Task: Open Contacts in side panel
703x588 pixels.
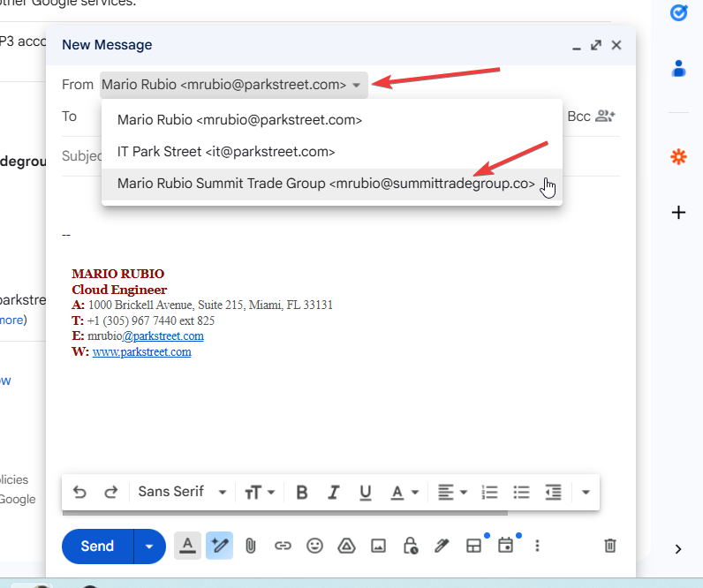Action: tap(679, 69)
